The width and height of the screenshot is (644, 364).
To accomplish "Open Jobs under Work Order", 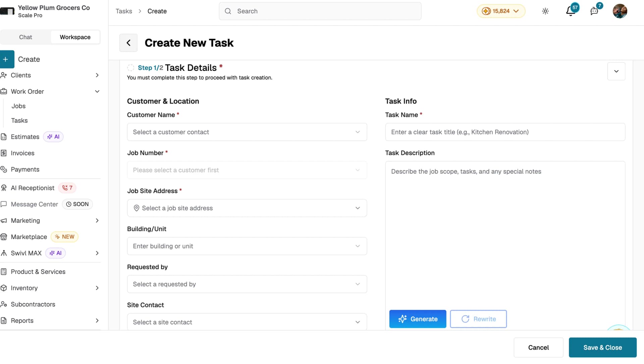I will 18,106.
